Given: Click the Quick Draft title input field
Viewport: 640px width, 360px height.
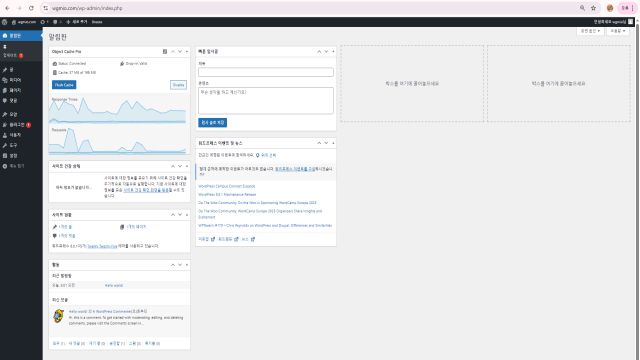Looking at the screenshot, I should point(266,72).
